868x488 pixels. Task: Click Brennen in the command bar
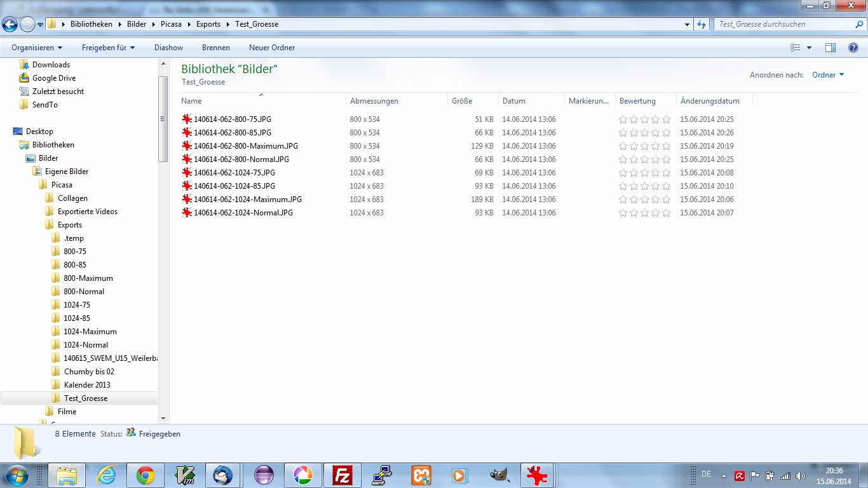point(216,48)
